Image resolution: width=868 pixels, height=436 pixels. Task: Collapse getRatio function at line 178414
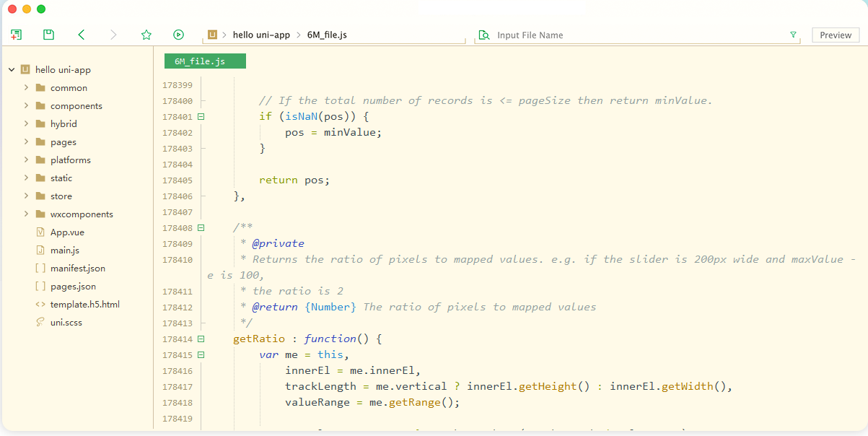(201, 339)
